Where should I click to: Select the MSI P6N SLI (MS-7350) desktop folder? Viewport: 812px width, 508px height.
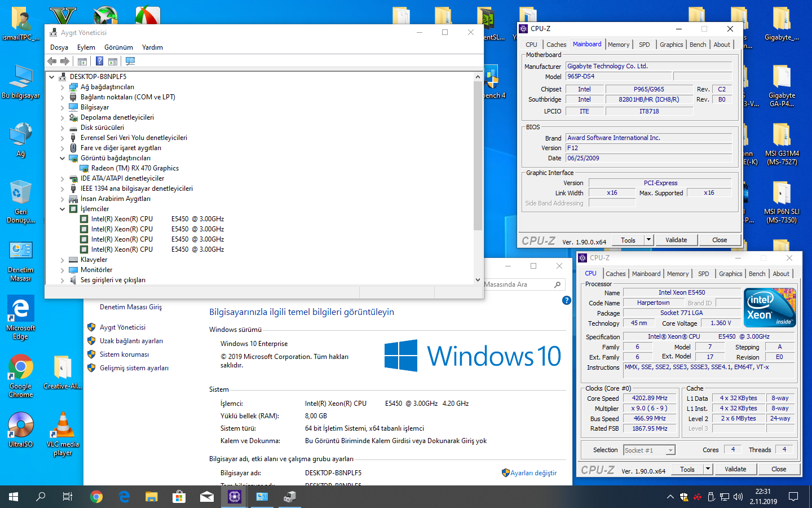click(782, 202)
